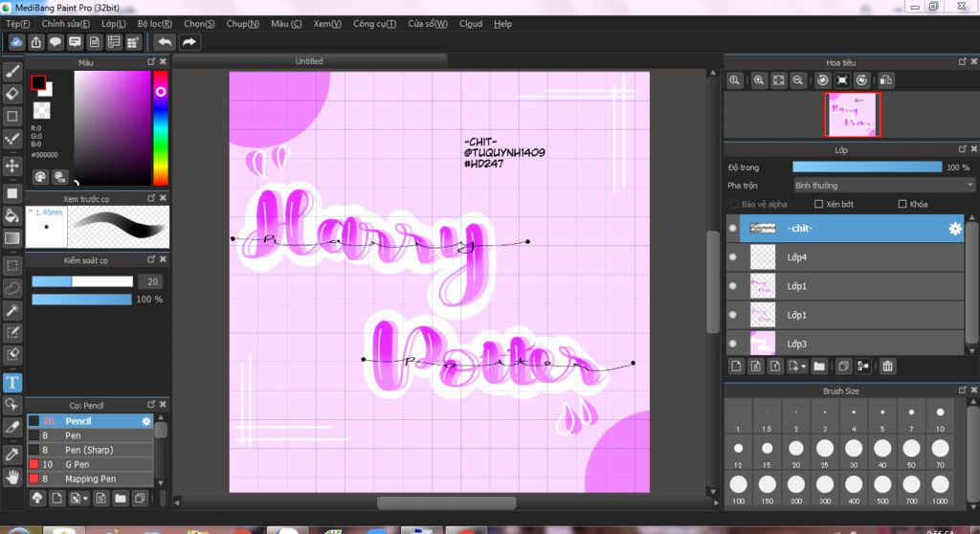
Task: Click the transparent color swatch
Action: coord(42,111)
